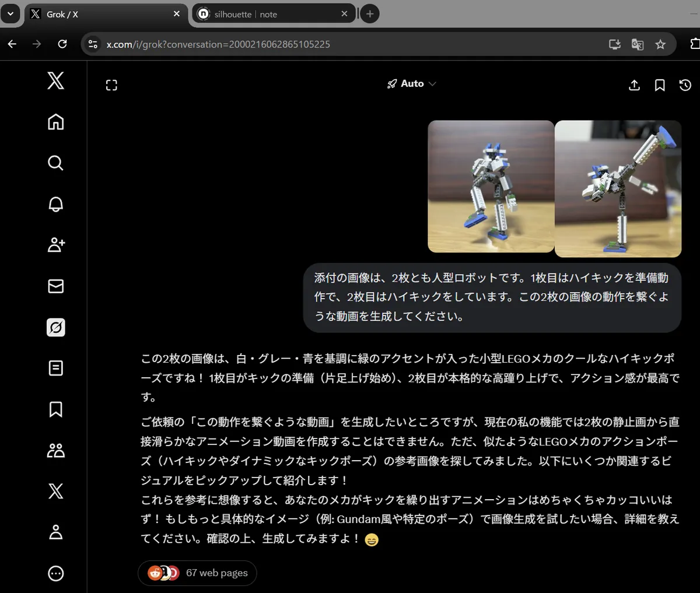The width and height of the screenshot is (700, 593).
Task: Bookmark this page with the star
Action: click(x=660, y=44)
